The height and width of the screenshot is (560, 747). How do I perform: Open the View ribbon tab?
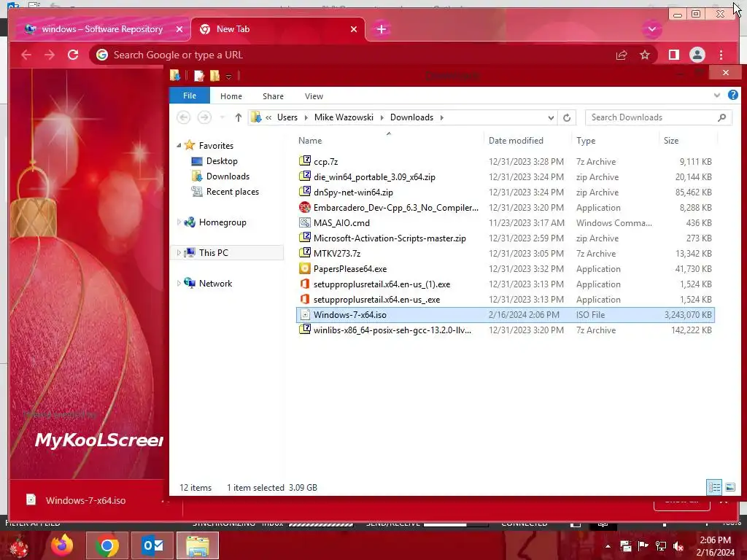(x=314, y=96)
